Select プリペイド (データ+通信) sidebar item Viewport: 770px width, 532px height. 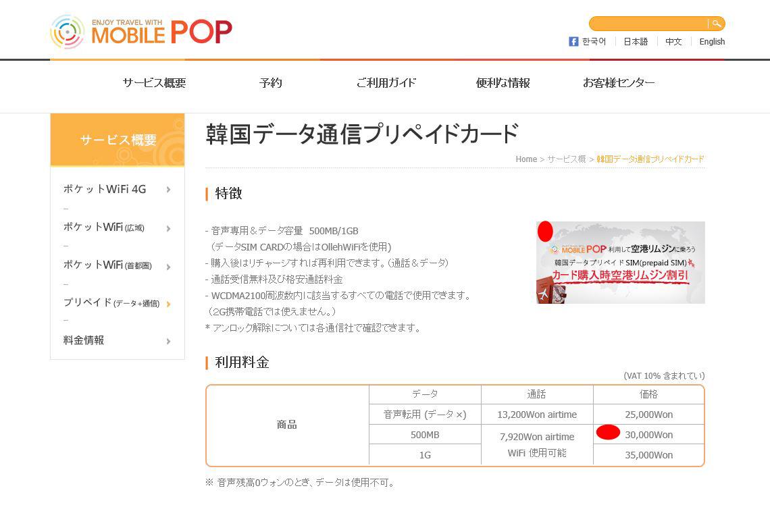[111, 303]
